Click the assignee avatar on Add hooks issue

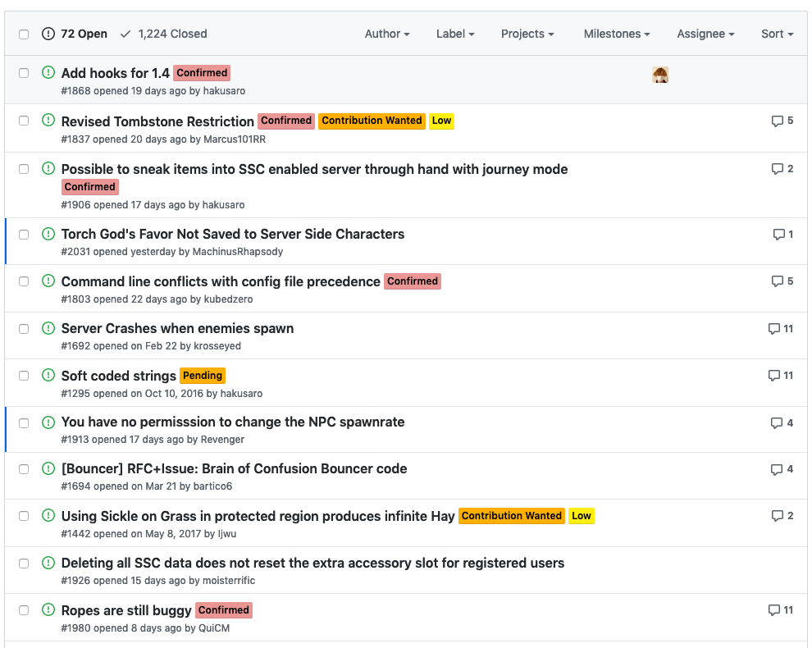(660, 74)
